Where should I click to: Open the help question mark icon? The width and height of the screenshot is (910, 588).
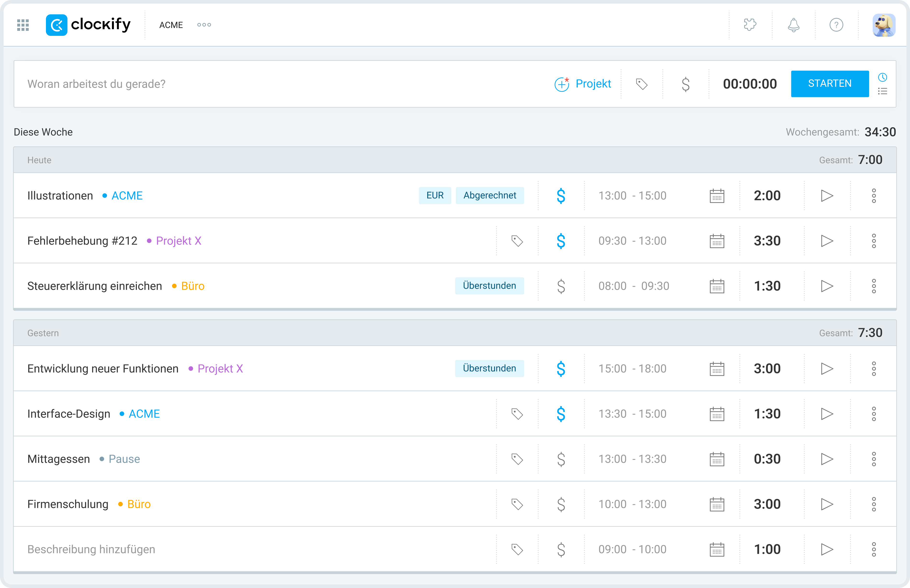836,25
